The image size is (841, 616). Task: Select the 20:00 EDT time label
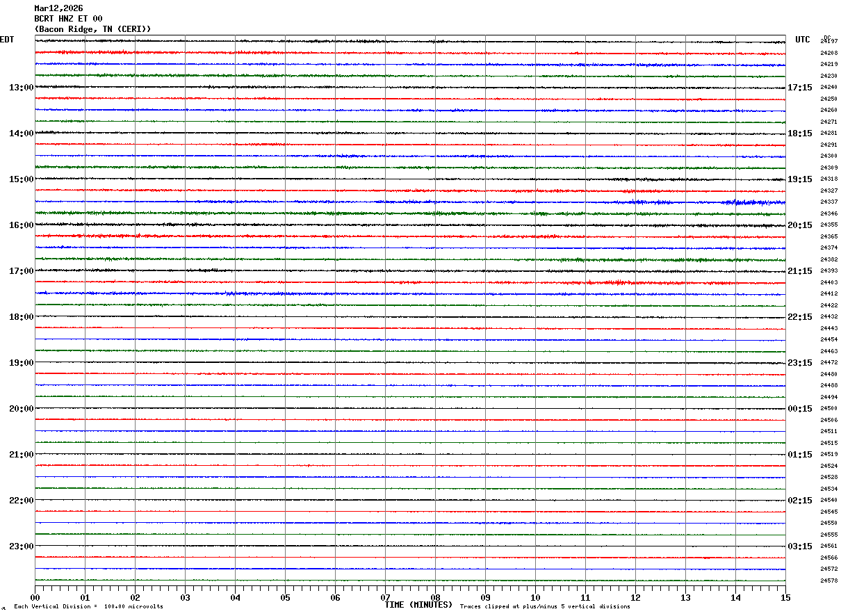(22, 409)
